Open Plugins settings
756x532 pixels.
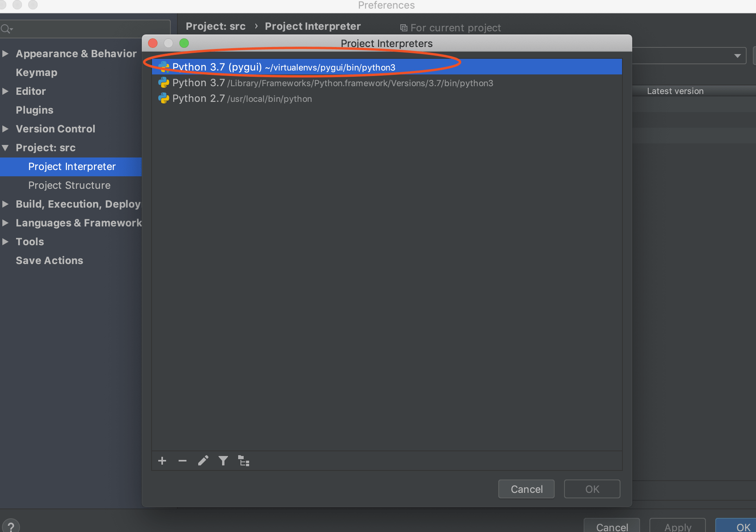pos(34,110)
